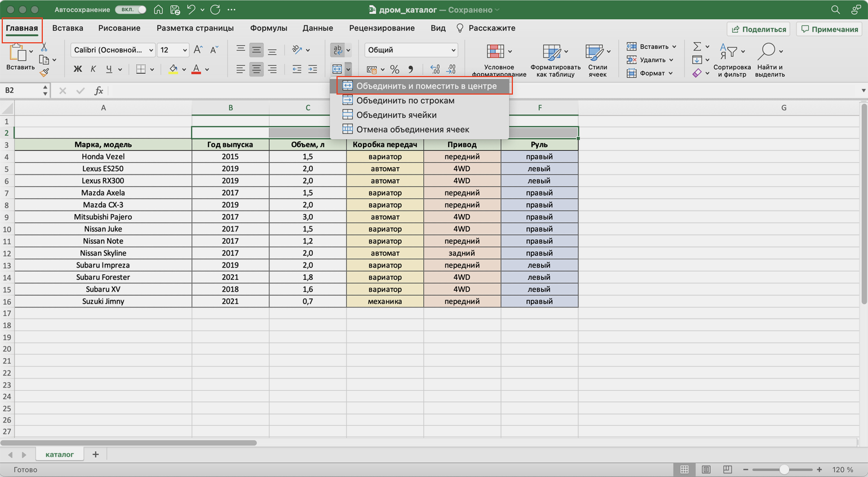Click the percent style icon
Screen dimensions: 868x477
click(x=395, y=69)
